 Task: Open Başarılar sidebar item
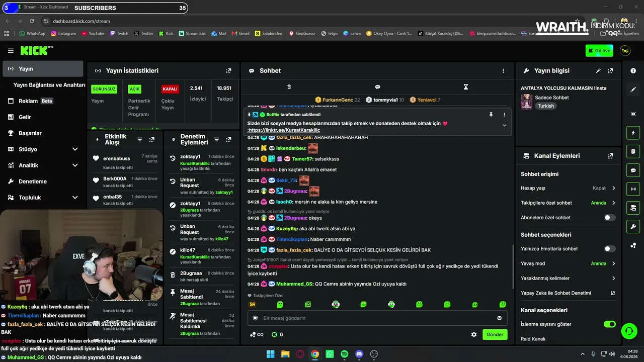[x=43, y=133]
